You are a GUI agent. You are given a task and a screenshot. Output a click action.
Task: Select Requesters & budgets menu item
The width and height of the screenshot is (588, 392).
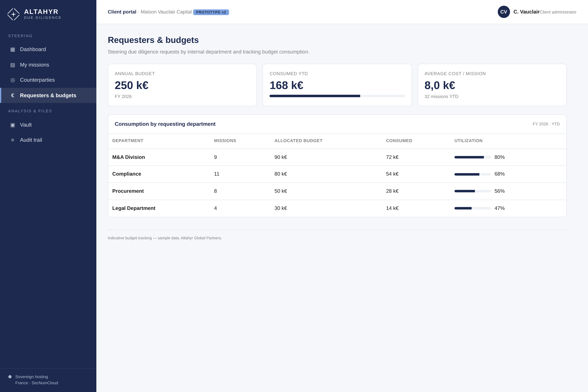[x=48, y=95]
